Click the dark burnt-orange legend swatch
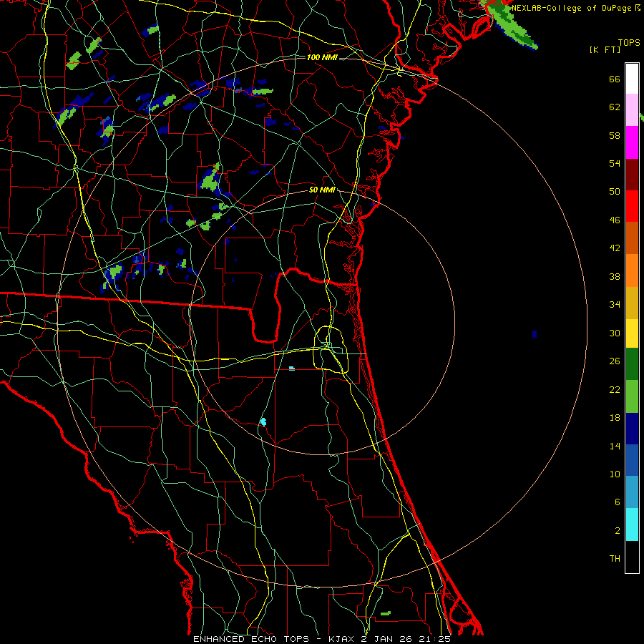 632,238
